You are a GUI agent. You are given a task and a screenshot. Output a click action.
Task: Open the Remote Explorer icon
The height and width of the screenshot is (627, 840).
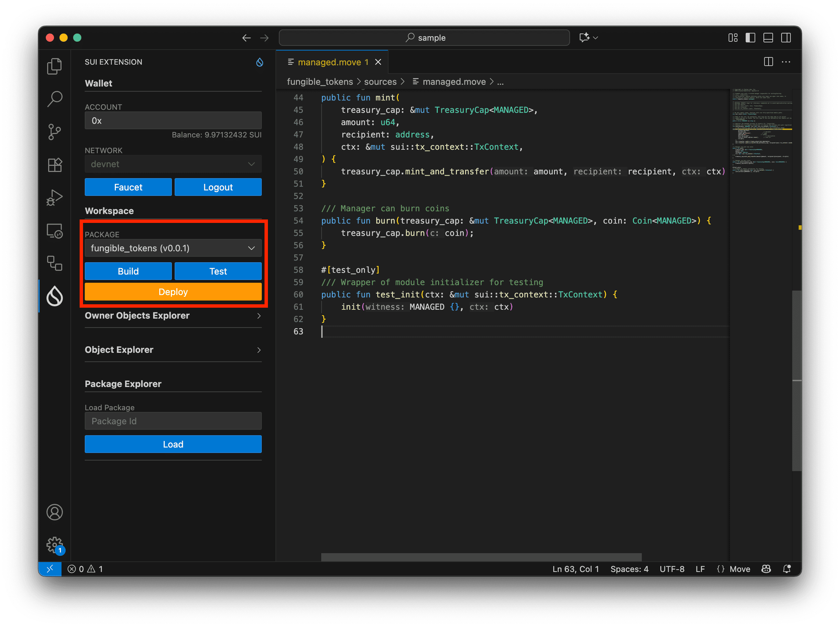55,231
